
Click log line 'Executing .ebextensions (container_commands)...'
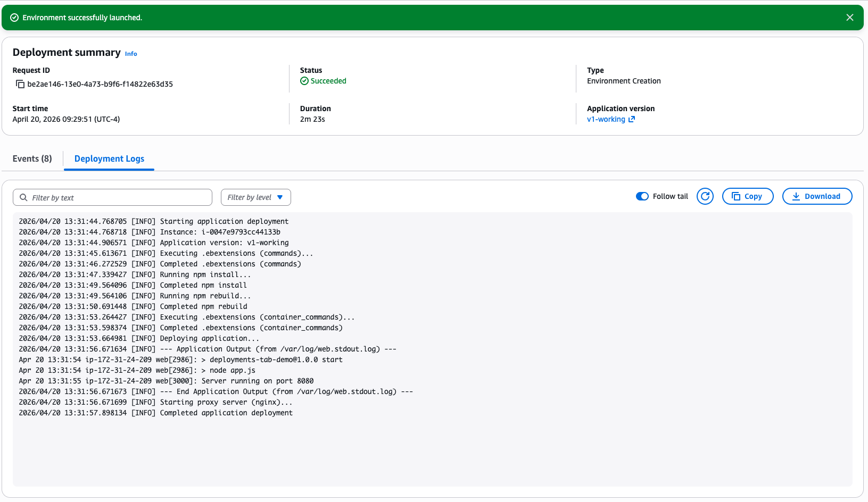tap(187, 317)
